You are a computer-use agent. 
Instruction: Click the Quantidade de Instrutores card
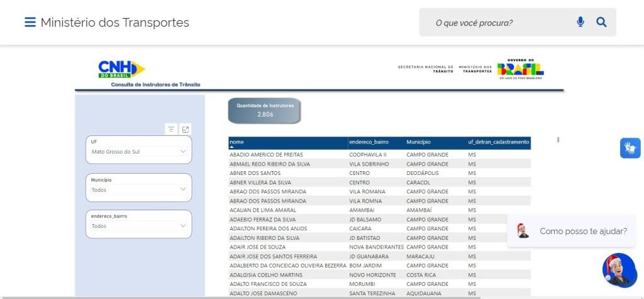(264, 110)
